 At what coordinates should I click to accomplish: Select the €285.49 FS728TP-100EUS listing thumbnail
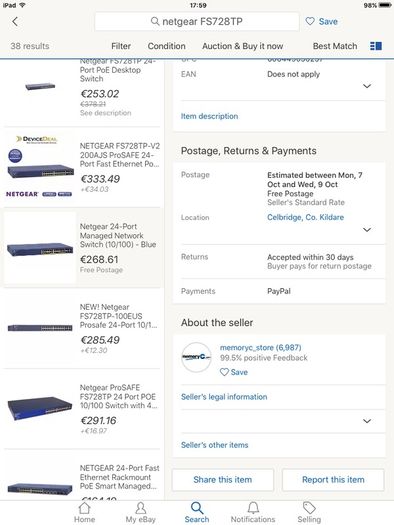click(x=40, y=328)
